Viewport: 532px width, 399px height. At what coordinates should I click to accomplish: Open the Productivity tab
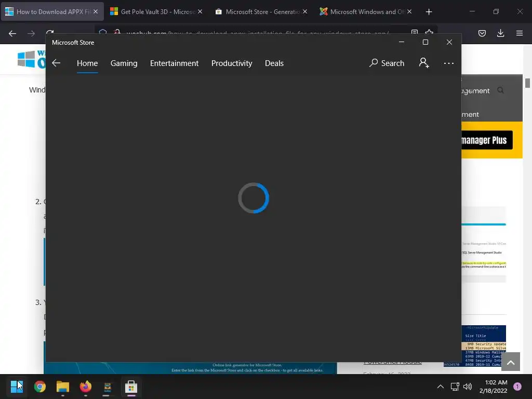[x=232, y=63]
